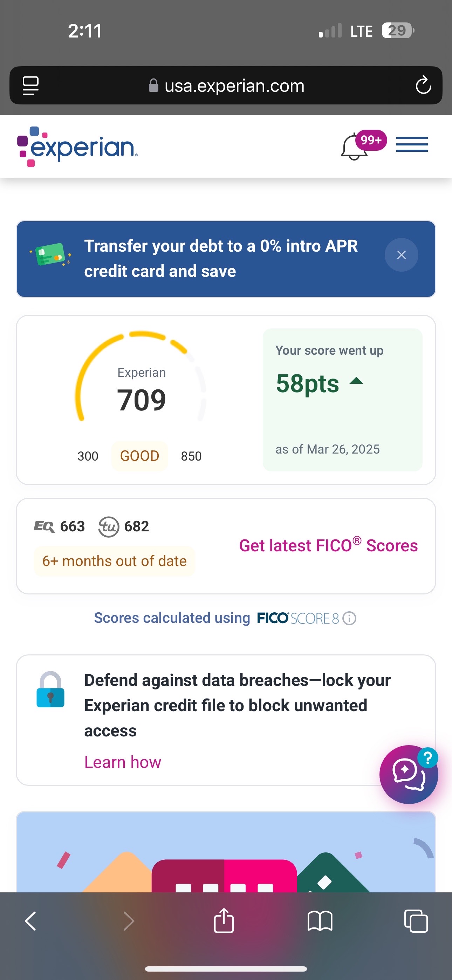Image resolution: width=452 pixels, height=980 pixels.
Task: Tap the usa.experian.com address field
Action: click(226, 86)
